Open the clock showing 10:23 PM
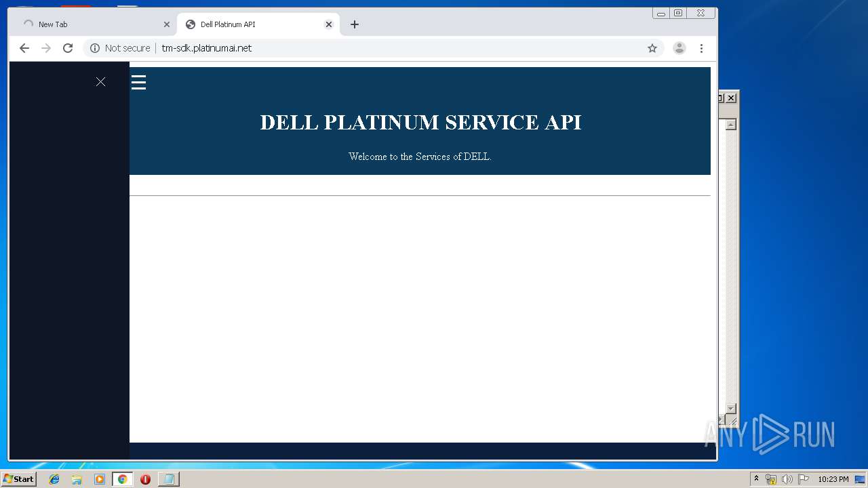Image resolution: width=868 pixels, height=488 pixels. tap(833, 479)
